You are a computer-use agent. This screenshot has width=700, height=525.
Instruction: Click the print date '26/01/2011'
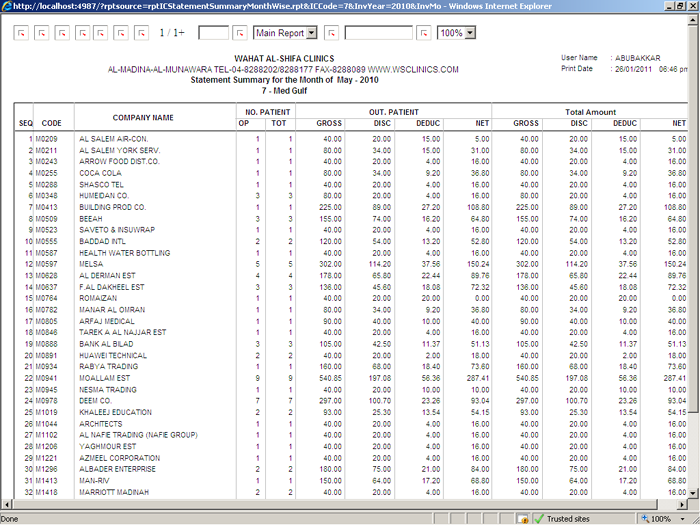coord(633,69)
